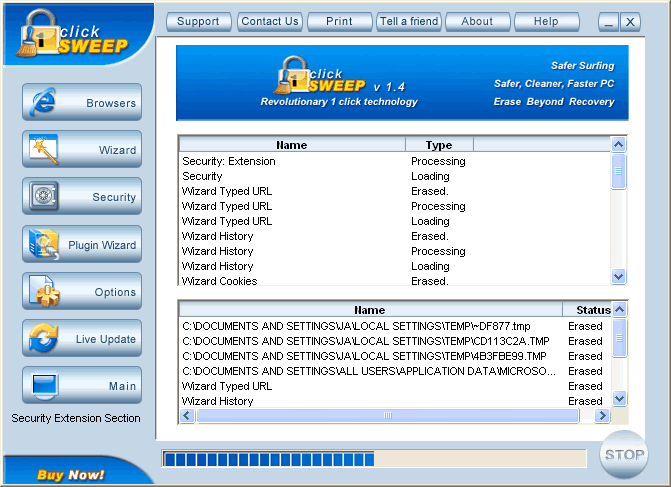Viewport: 671px width, 487px height.
Task: Stop the sweep with the STOP button
Action: click(x=624, y=454)
